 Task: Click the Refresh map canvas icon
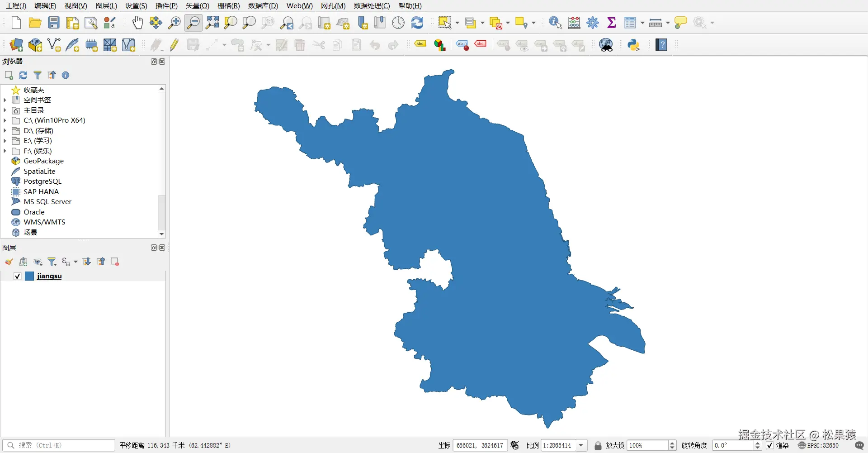417,23
